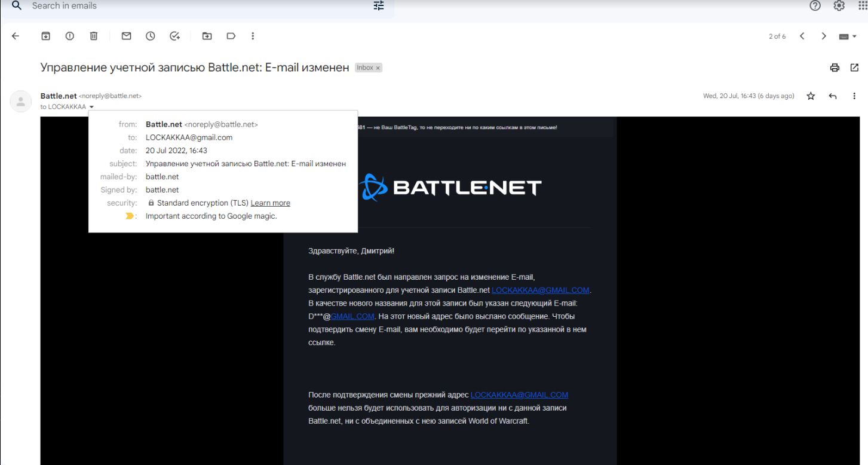
Task: Click the search magnifier icon
Action: click(x=17, y=5)
